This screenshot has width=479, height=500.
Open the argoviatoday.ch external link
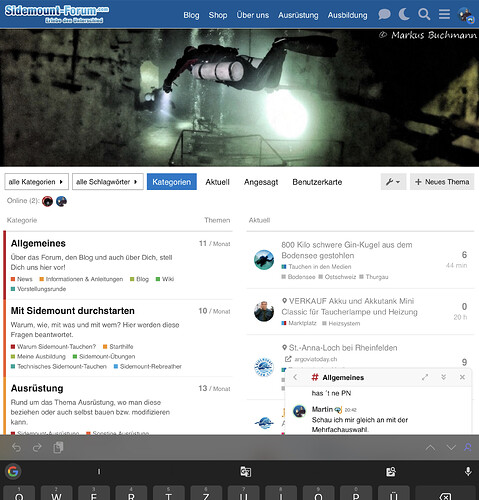[x=311, y=359]
